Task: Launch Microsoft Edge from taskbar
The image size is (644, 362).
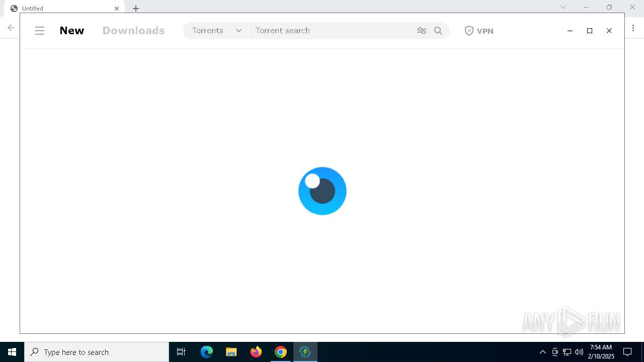Action: pyautogui.click(x=207, y=352)
